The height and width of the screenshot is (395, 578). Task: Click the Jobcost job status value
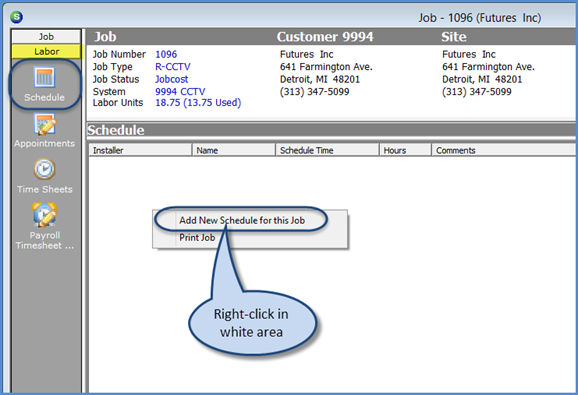(171, 79)
